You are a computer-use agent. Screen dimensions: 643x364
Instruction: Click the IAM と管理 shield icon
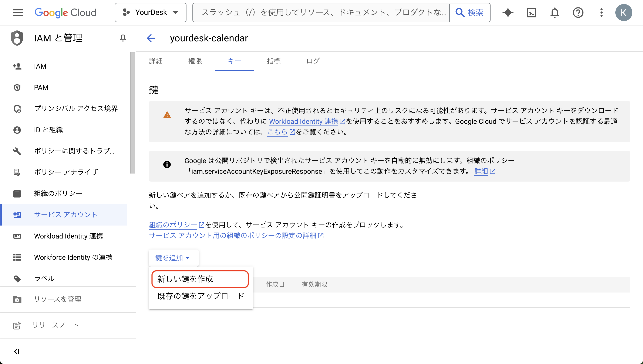point(17,38)
